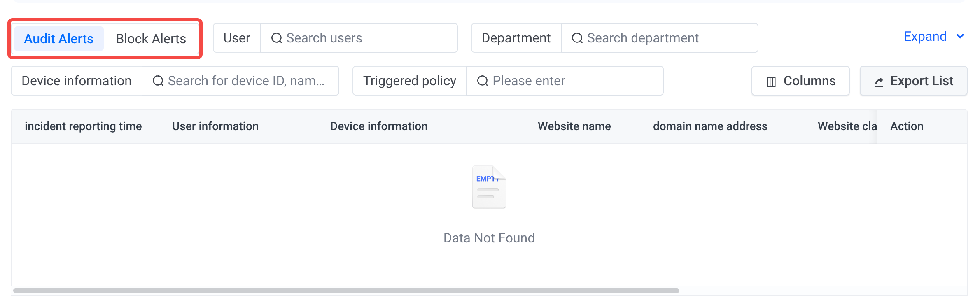Focus the Triggered policy input field
Image resolution: width=980 pixels, height=303 pixels.
(x=572, y=81)
